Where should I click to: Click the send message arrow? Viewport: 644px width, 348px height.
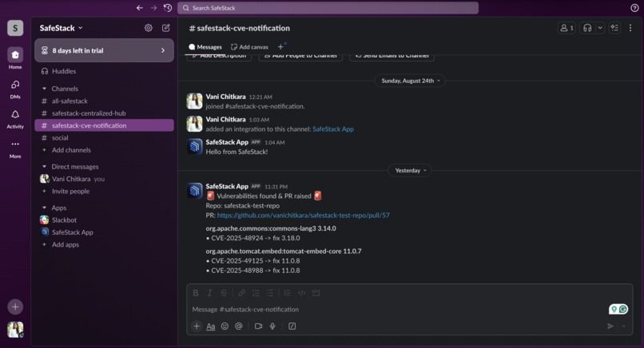coord(610,326)
